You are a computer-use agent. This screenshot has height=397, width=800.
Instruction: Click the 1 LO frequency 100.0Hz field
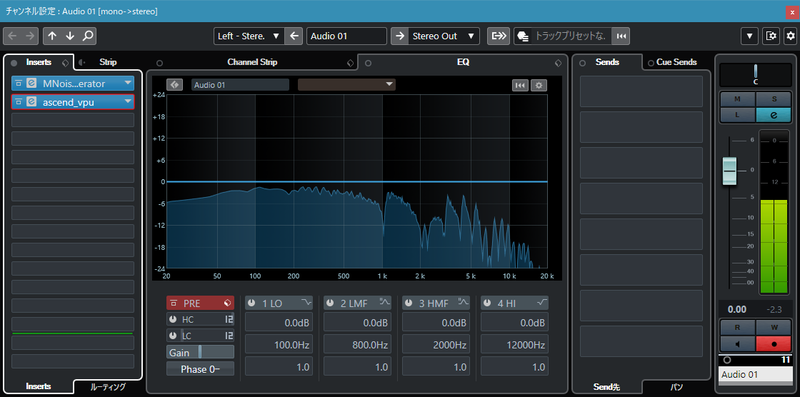[278, 345]
